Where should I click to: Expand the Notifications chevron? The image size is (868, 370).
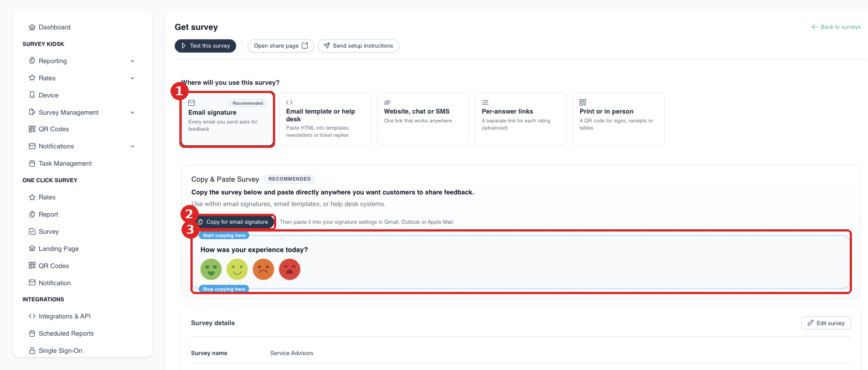pyautogui.click(x=132, y=146)
